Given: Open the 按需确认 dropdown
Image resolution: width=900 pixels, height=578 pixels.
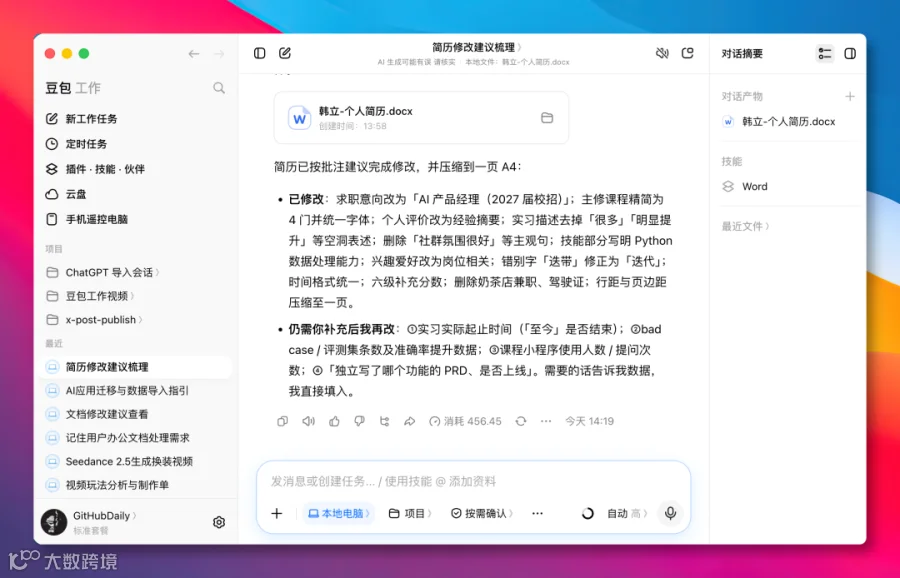Looking at the screenshot, I should (x=482, y=513).
